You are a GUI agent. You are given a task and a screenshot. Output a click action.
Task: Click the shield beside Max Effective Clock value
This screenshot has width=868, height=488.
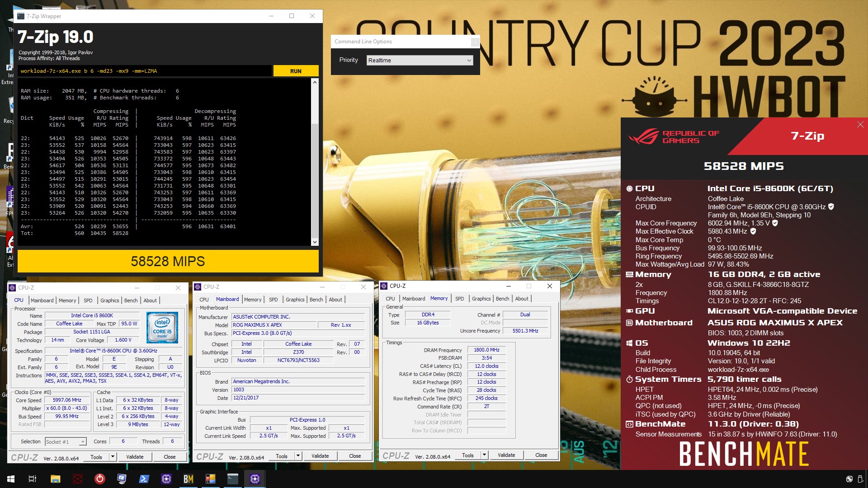click(753, 231)
